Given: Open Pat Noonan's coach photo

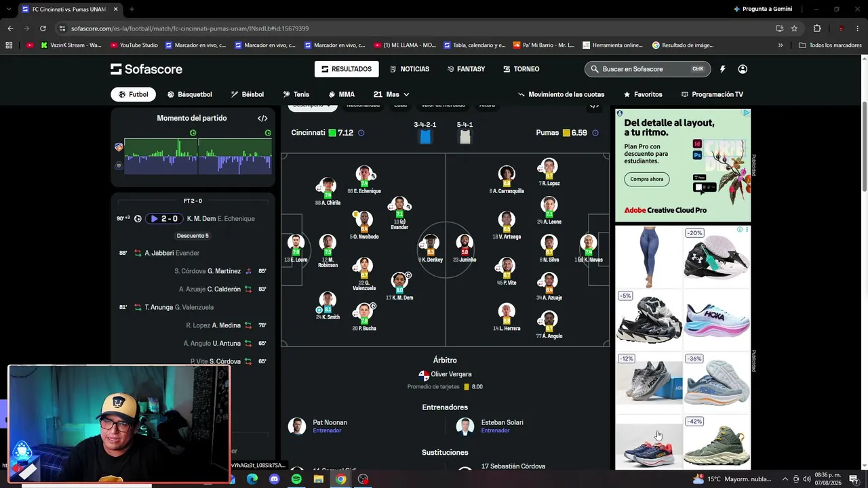Looking at the screenshot, I should pos(297,426).
